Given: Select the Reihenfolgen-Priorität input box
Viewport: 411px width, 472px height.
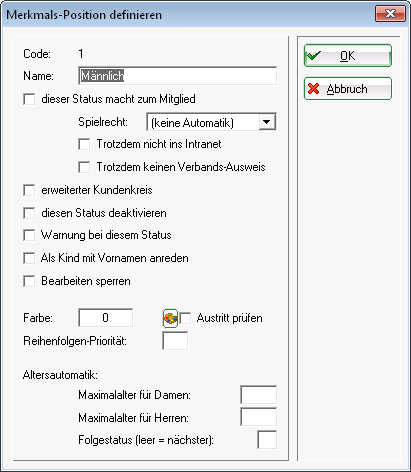Looking at the screenshot, I should pyautogui.click(x=175, y=341).
